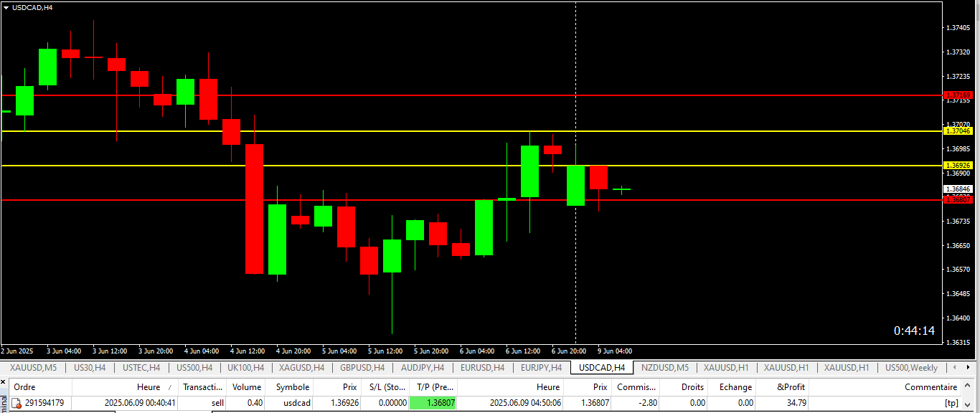Click the green 1.36807 take profit cell
The image size is (980, 413).
click(x=433, y=403)
